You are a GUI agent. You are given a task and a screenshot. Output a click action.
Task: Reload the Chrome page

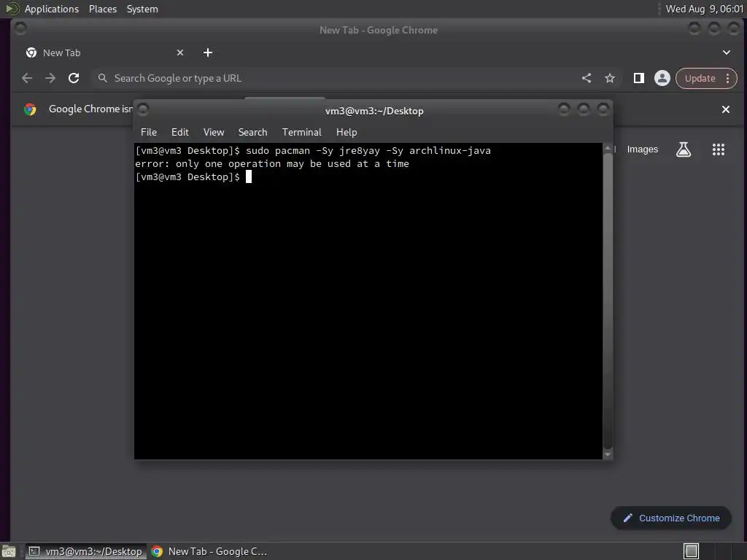pyautogui.click(x=74, y=78)
